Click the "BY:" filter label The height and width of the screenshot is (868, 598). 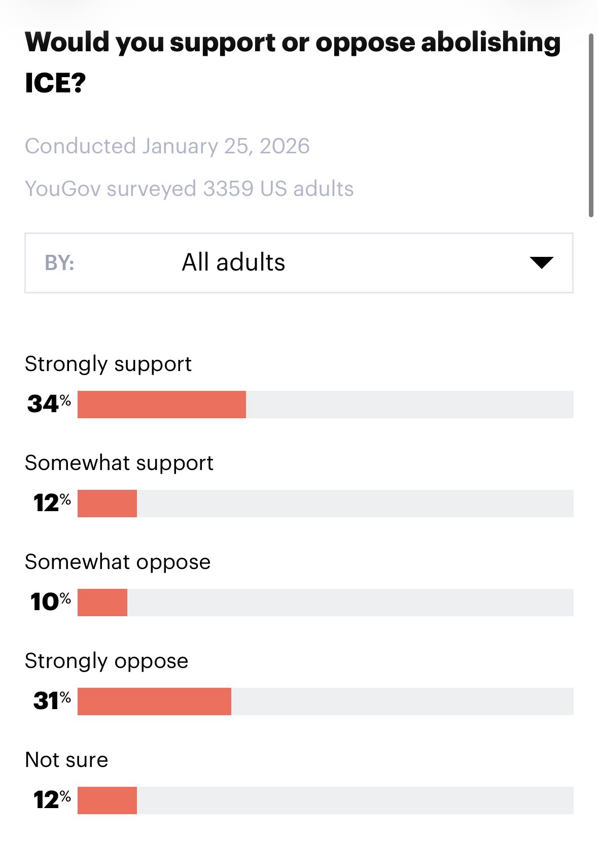tap(59, 263)
